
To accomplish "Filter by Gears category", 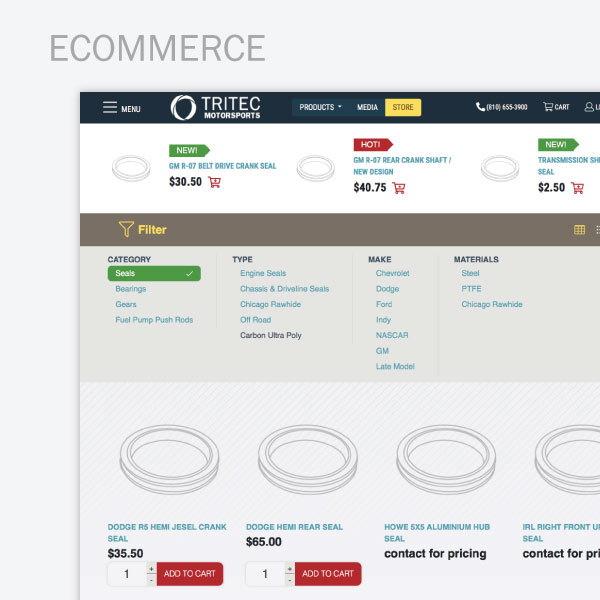I will 126,305.
